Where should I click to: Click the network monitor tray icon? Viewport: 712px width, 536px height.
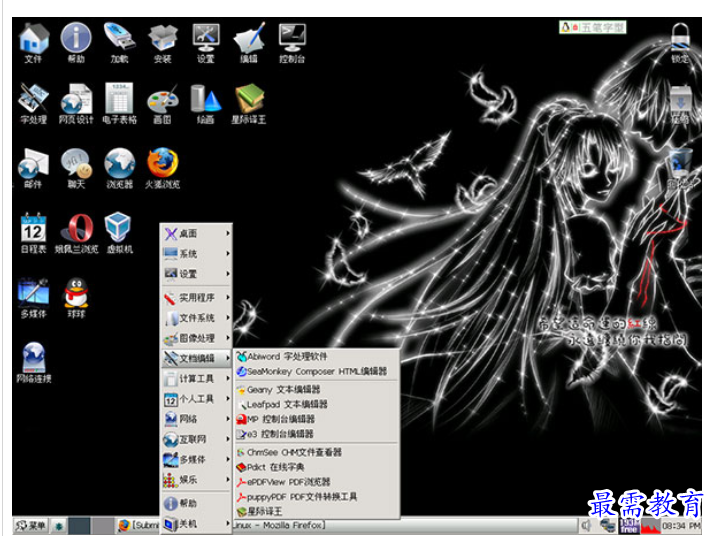pyautogui.click(x=607, y=526)
